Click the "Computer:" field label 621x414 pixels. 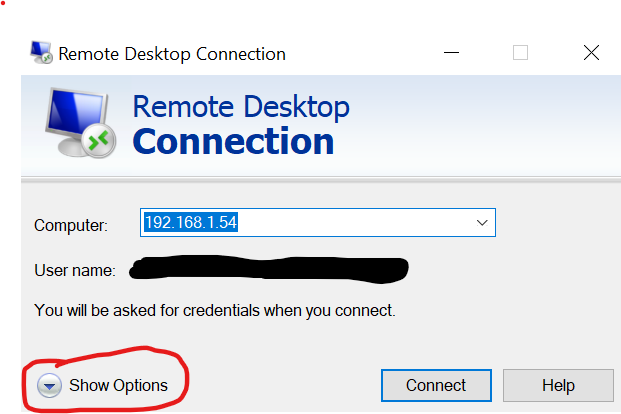click(x=71, y=225)
